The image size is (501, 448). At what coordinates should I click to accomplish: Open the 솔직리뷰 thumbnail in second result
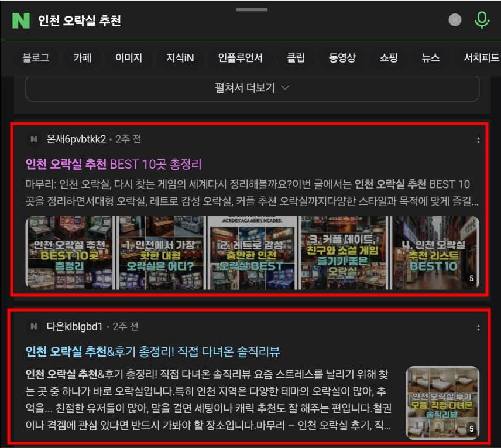pos(442,403)
